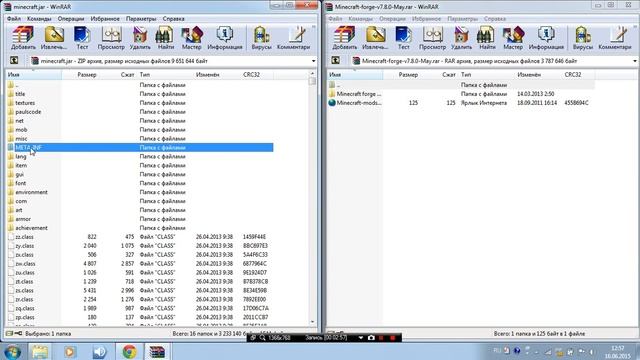
Task: Sort by Имя column in Minecraft-forge window
Action: (x=355, y=75)
